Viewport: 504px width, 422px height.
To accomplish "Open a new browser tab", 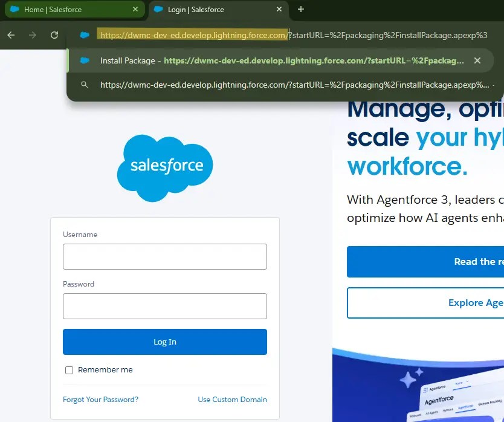I will (x=300, y=9).
